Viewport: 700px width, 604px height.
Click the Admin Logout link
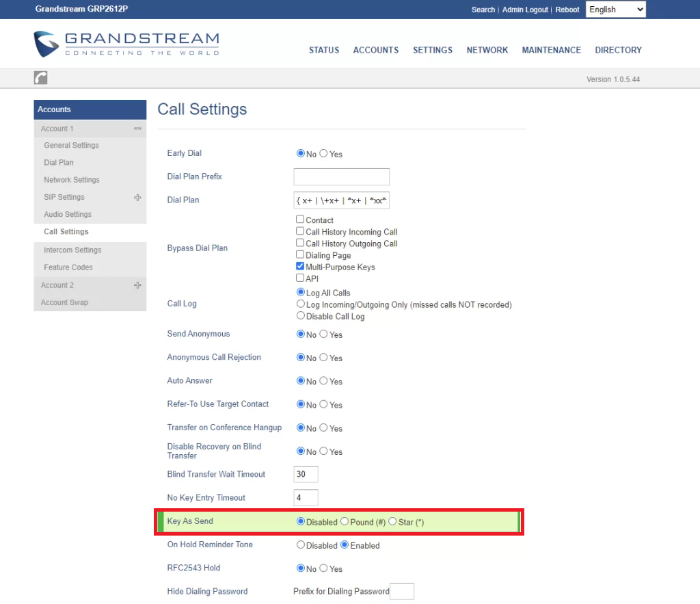[525, 10]
